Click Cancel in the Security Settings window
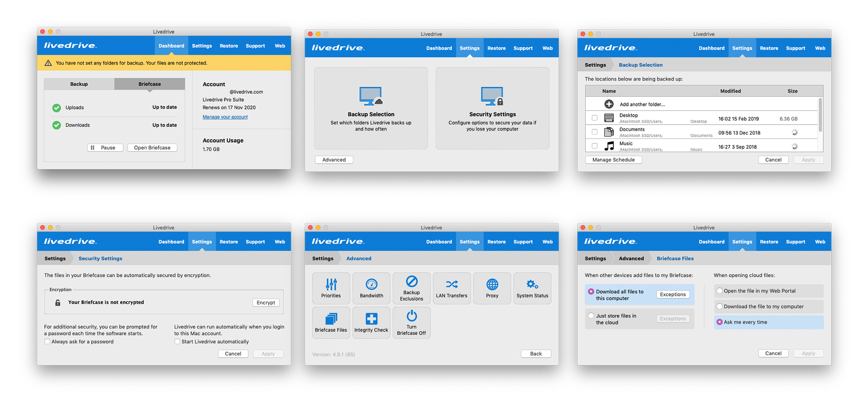Image resolution: width=868 pixels, height=408 pixels. click(233, 354)
